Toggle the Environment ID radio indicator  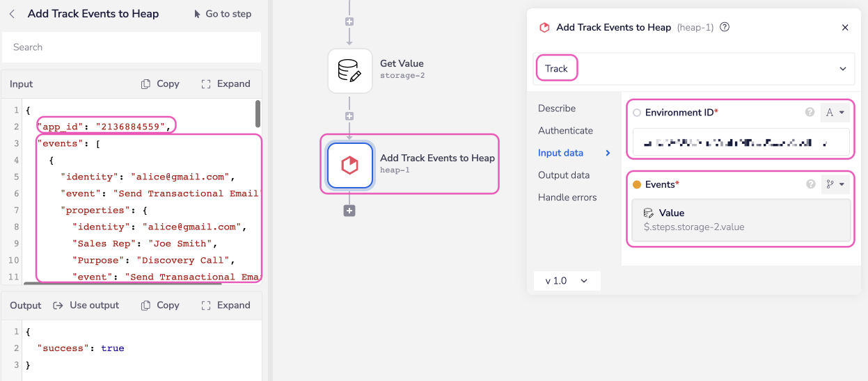coord(637,113)
